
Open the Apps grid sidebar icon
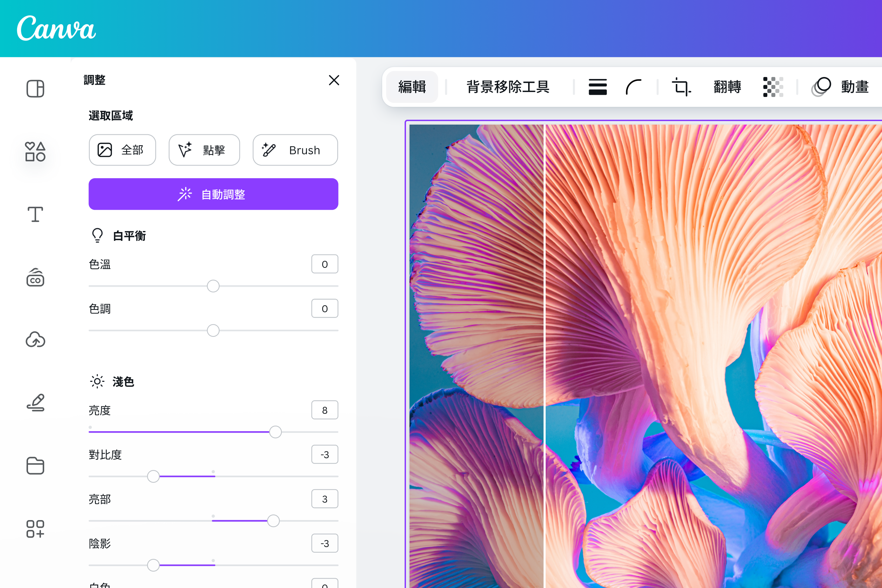(x=35, y=529)
